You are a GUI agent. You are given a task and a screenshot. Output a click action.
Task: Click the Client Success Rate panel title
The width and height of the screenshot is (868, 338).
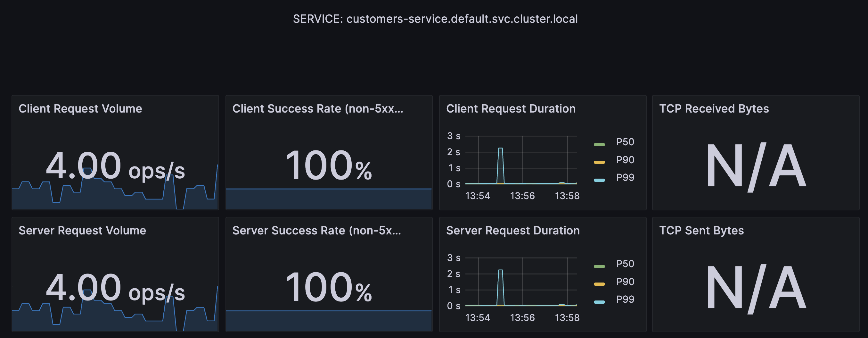click(x=318, y=109)
